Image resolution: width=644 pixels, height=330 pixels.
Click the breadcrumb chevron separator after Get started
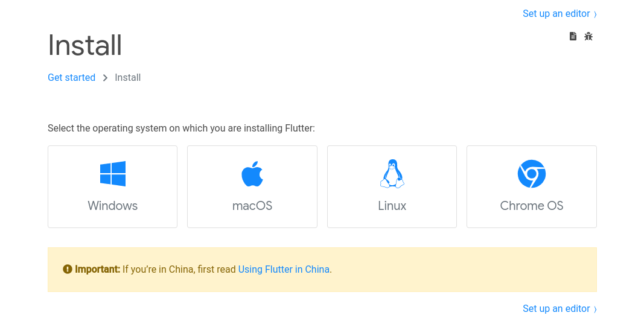[105, 78]
